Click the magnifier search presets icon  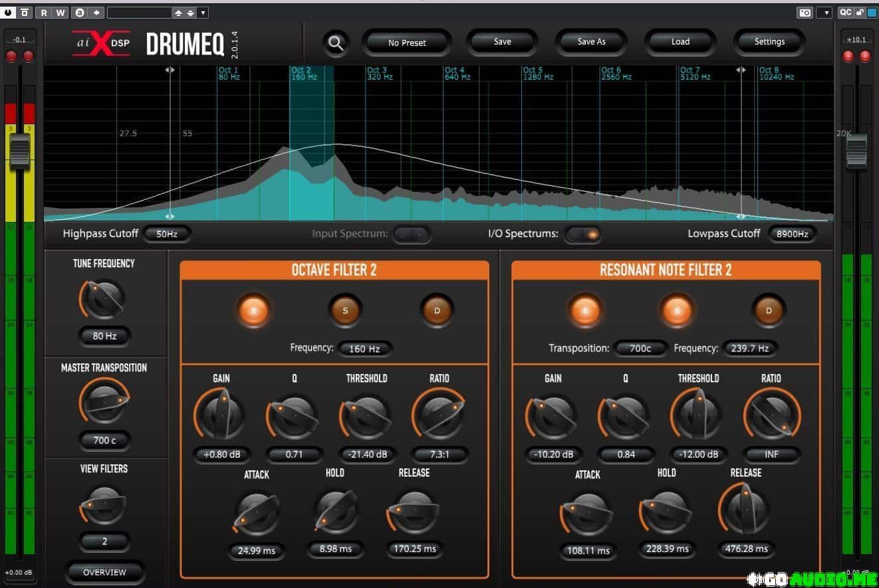pyautogui.click(x=336, y=43)
